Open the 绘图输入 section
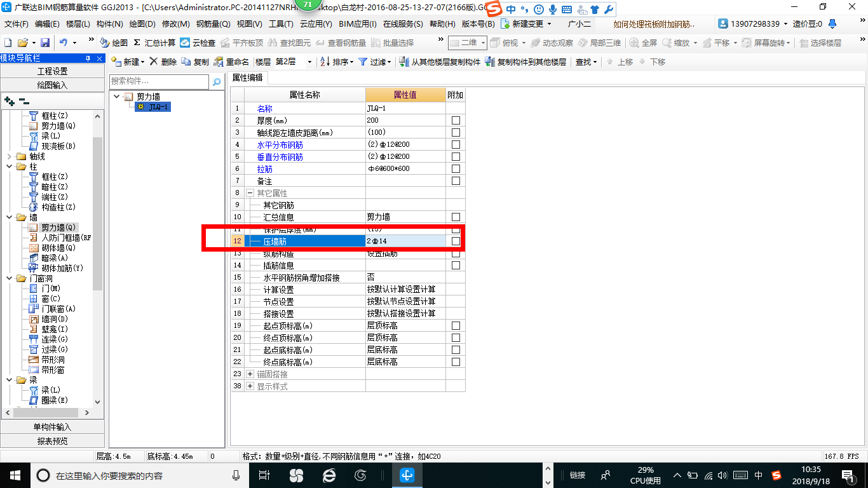 (x=52, y=85)
